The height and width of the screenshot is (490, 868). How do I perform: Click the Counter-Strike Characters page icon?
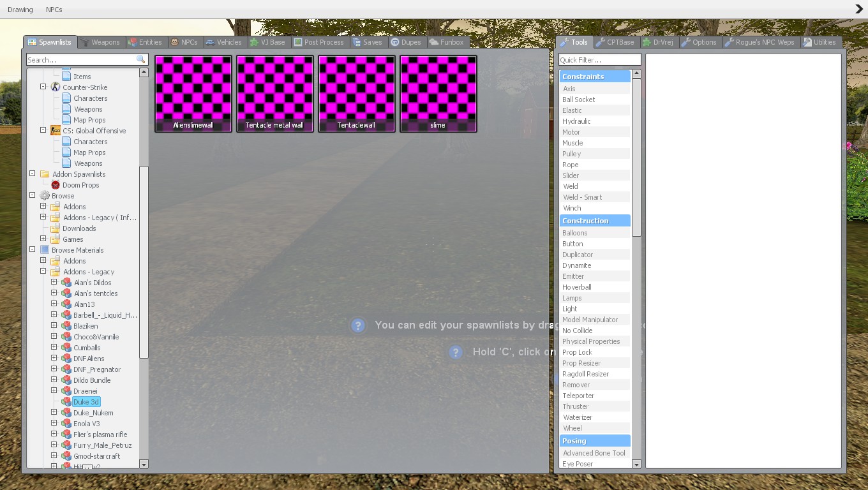tap(66, 98)
